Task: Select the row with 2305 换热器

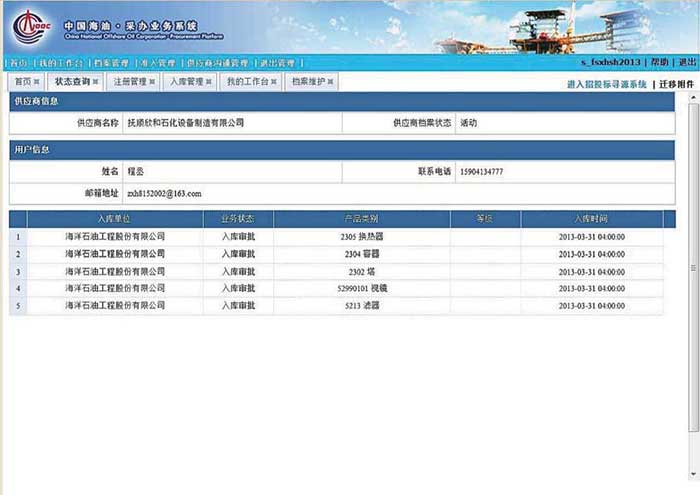Action: (x=362, y=237)
